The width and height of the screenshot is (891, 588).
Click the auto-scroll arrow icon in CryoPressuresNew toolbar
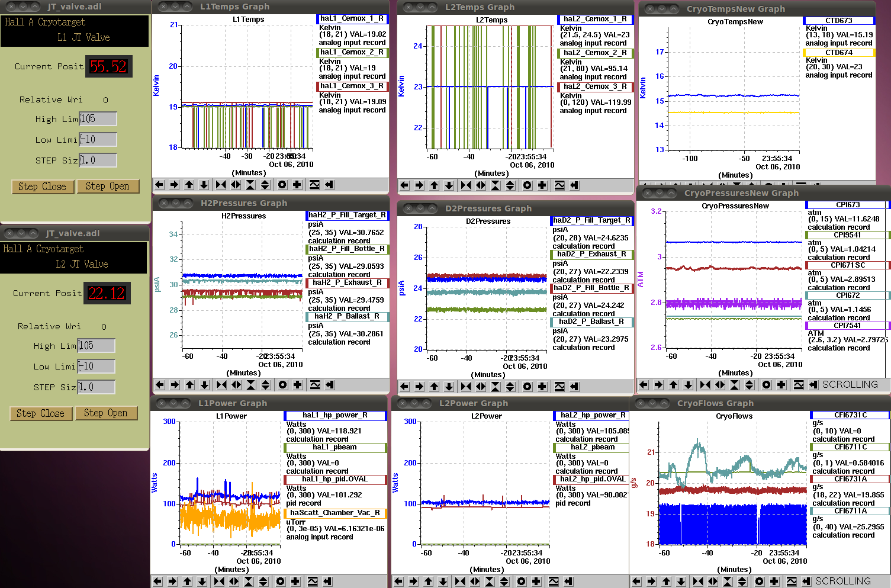(813, 385)
